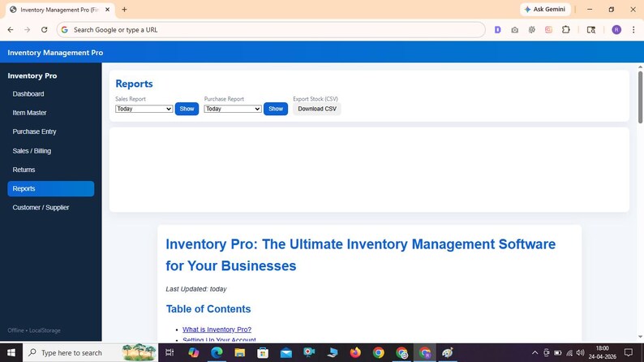644x362 pixels.
Task: Click the 'Table of Contents' heading
Action: 208,309
